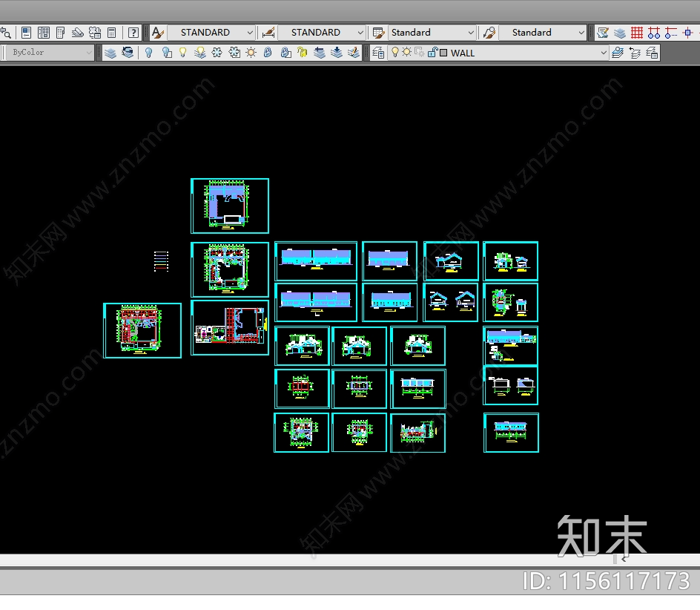Screen dimensions: 700x610
Task: Click the Layer Off yellow bulb icon
Action: pos(183,53)
